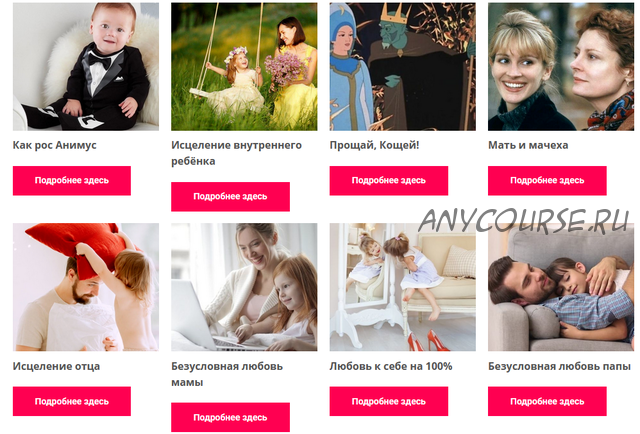Click the Прощай, Кощей! title
Screen dimensions: 640x434
pyautogui.click(x=374, y=145)
